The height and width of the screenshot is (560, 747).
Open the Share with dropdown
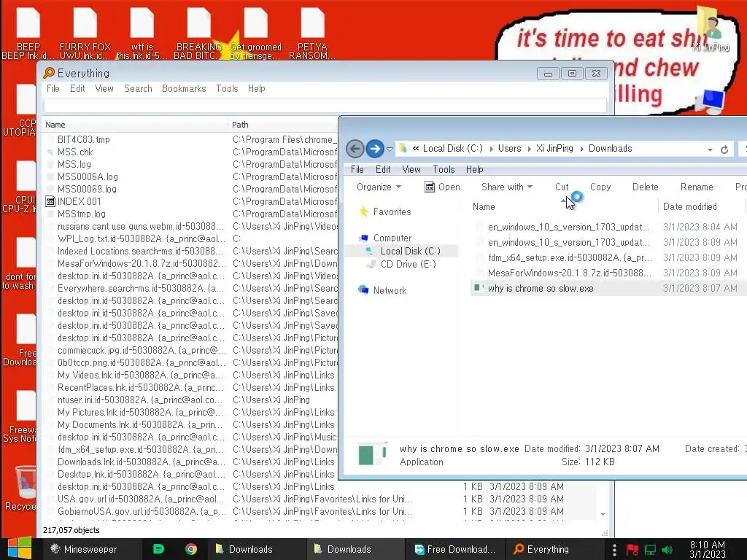click(507, 187)
